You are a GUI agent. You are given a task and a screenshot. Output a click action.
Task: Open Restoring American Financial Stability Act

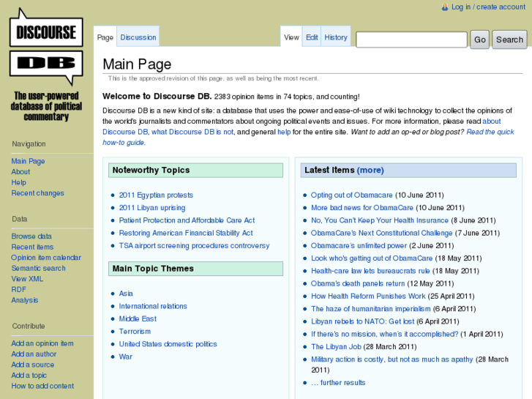click(186, 233)
